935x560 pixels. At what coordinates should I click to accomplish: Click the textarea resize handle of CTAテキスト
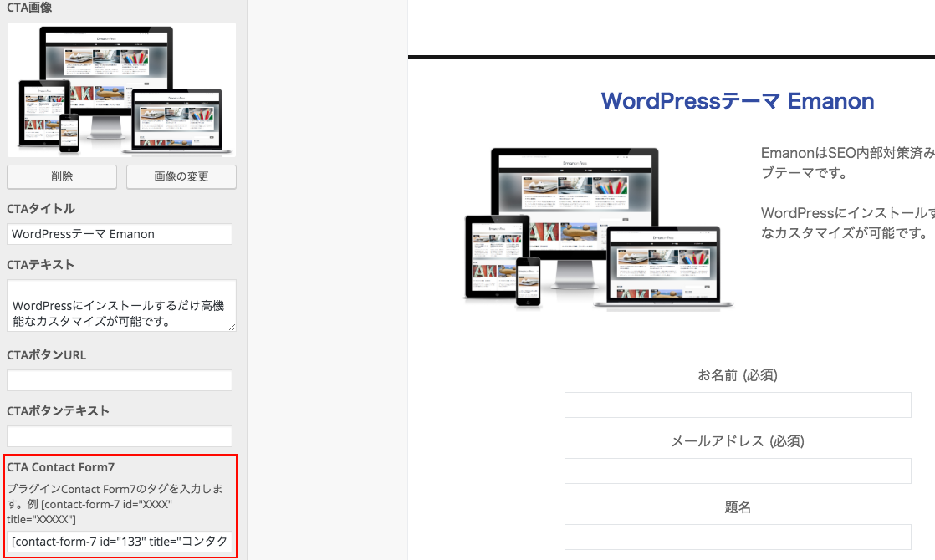(232, 327)
